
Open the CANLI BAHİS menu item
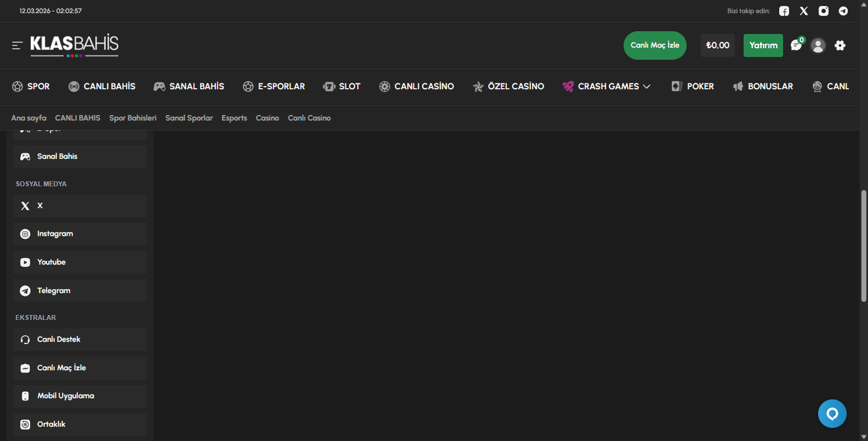coord(102,87)
